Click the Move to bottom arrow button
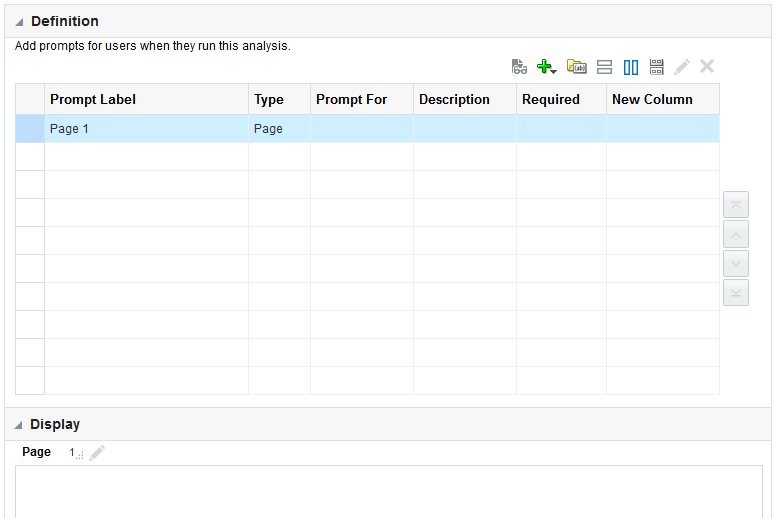 pyautogui.click(x=736, y=293)
